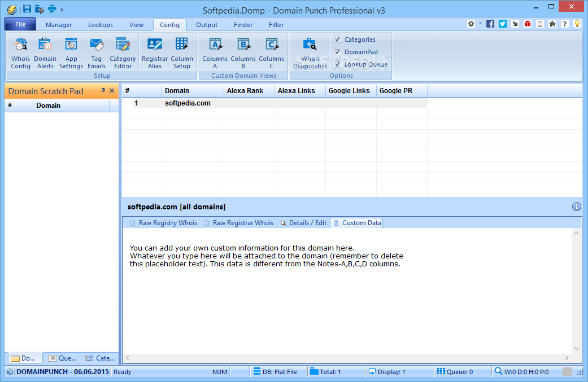Switch to the Que... bottom panel tab
The image size is (588, 382).
point(62,358)
